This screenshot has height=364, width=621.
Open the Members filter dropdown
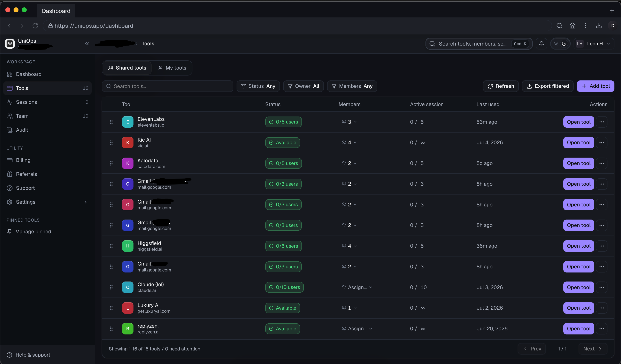click(x=352, y=86)
